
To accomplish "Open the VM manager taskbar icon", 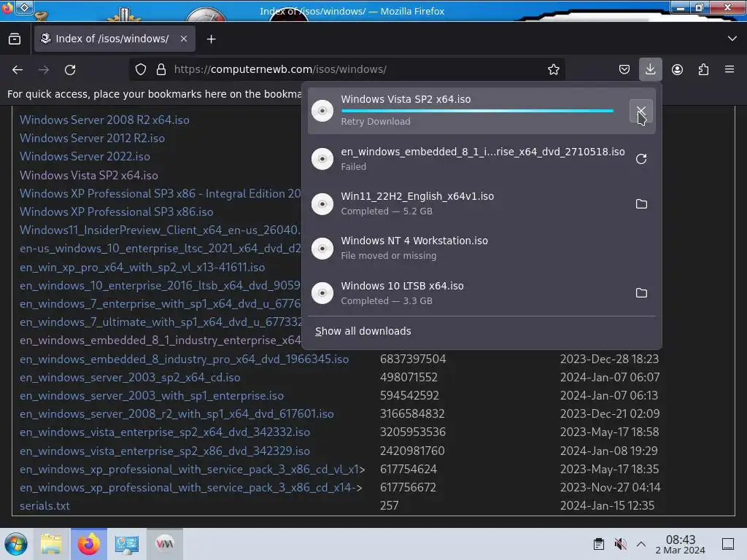I will (165, 544).
